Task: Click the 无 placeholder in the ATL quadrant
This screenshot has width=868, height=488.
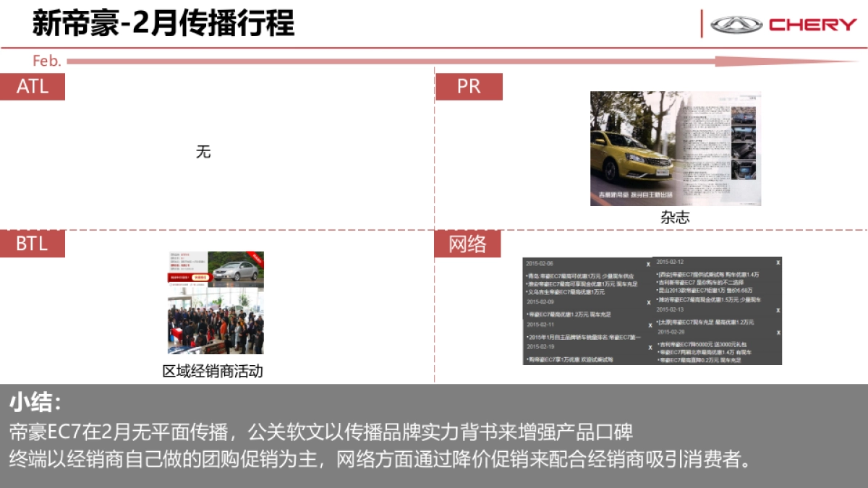Action: coord(203,152)
